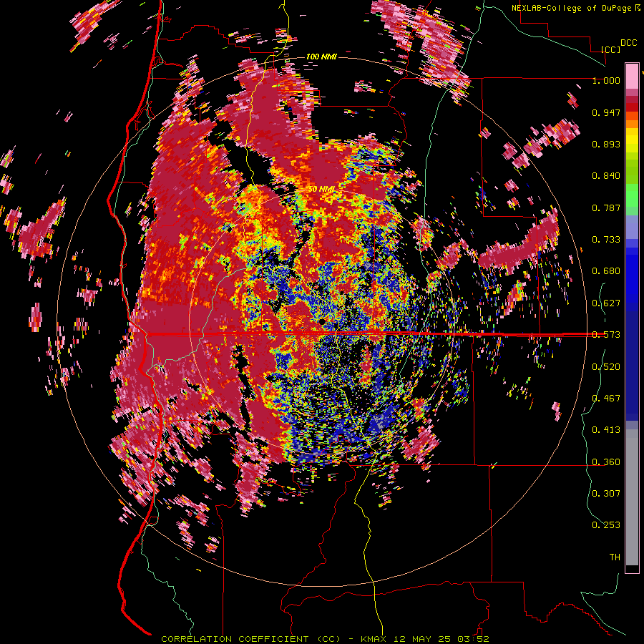The image size is (644, 644).
Task: Click the 0.253 scale value
Action: pyautogui.click(x=606, y=525)
